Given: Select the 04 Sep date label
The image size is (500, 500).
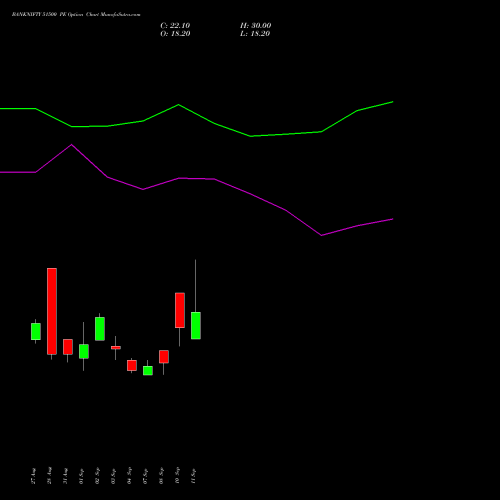Looking at the screenshot, I should 129,476.
